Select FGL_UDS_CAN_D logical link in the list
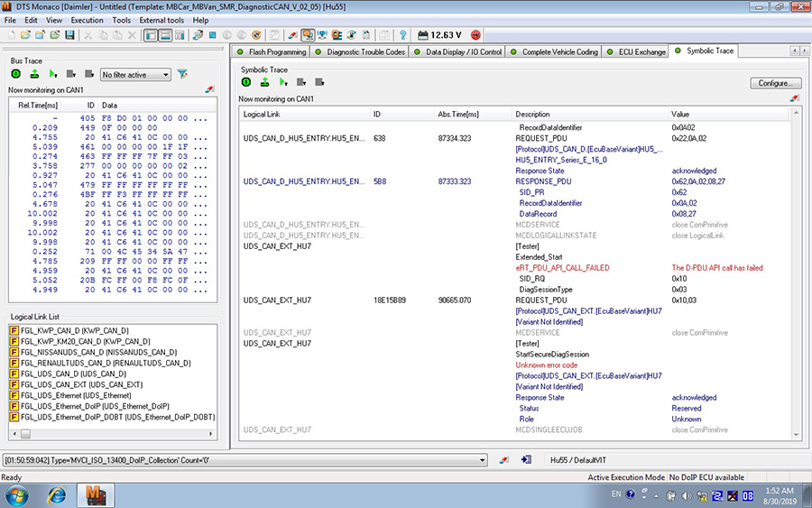The image size is (812, 508). (x=72, y=373)
